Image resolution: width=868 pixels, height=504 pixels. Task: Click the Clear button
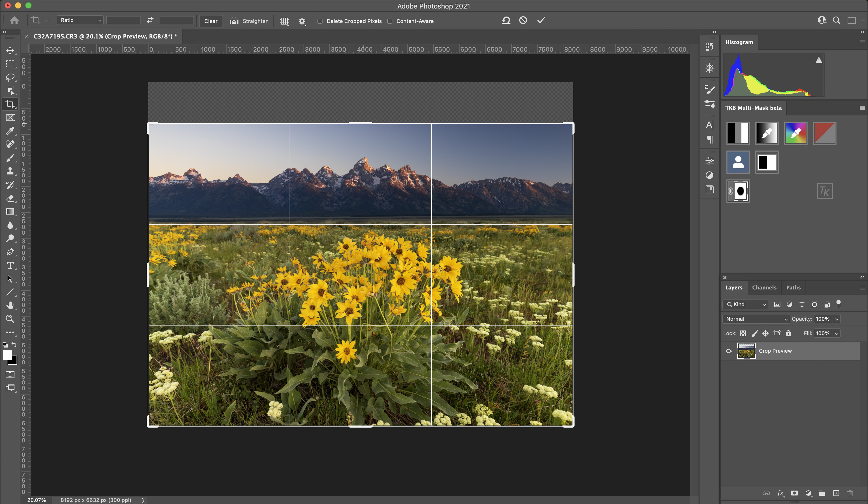[211, 21]
